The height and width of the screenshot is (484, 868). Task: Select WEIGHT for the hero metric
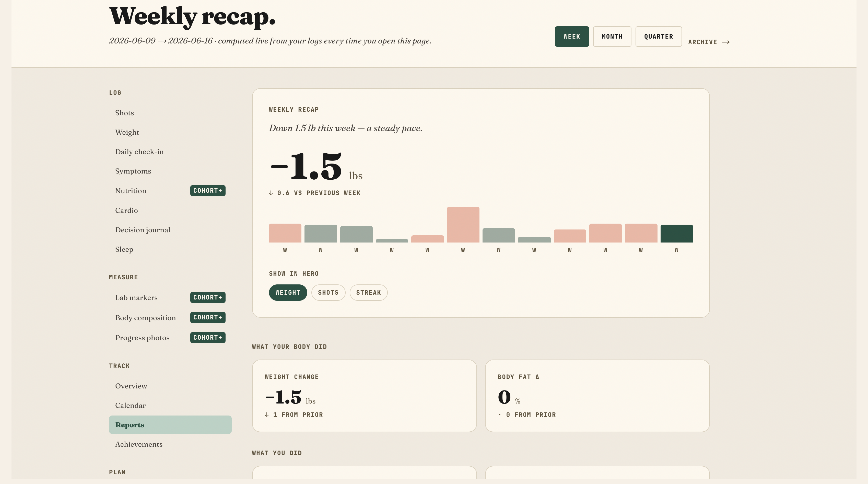(x=288, y=293)
